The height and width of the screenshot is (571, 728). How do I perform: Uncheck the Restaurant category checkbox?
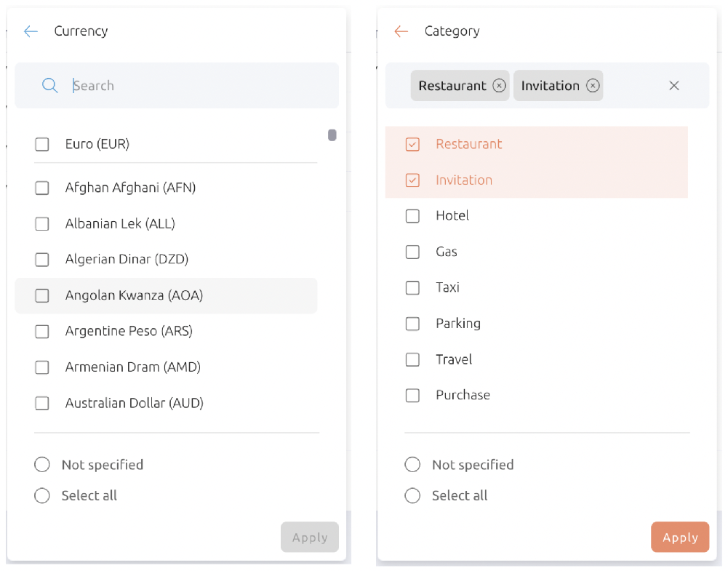(412, 144)
